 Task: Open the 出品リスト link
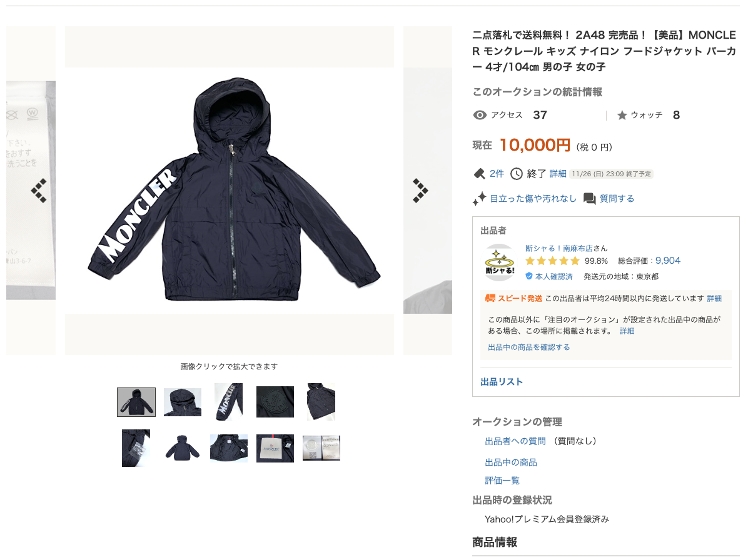coord(502,381)
